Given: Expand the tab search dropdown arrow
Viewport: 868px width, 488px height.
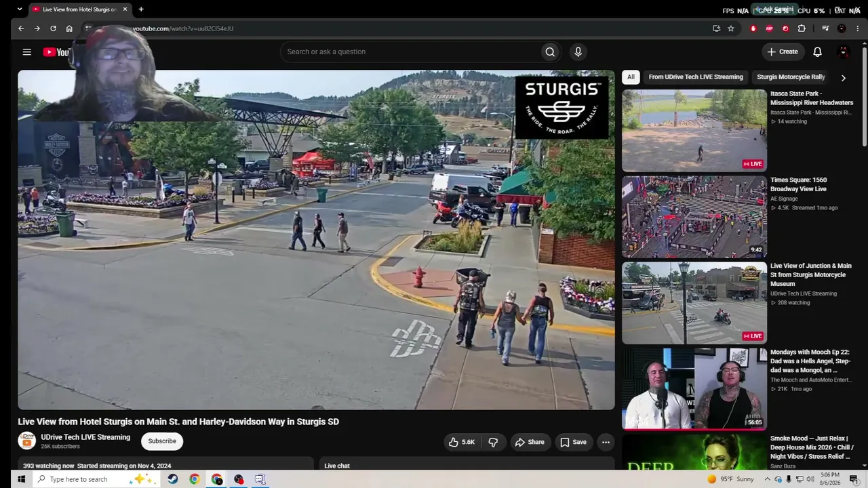Looking at the screenshot, I should point(20,9).
